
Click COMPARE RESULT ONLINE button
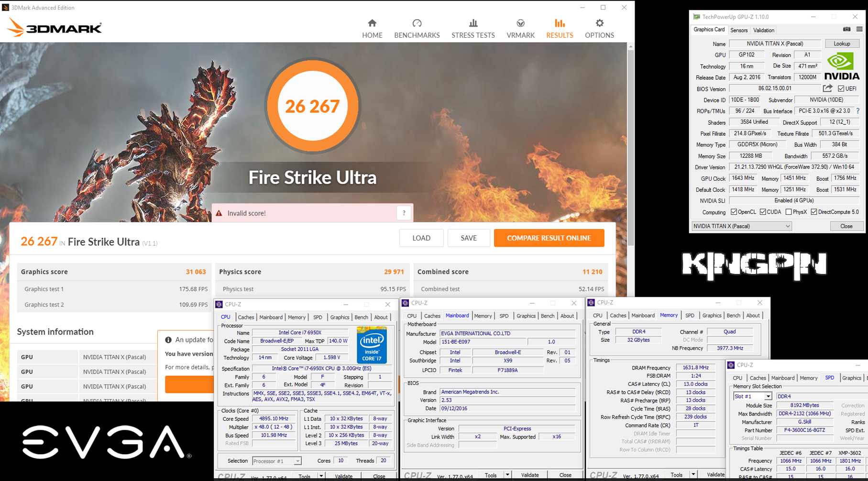[549, 238]
